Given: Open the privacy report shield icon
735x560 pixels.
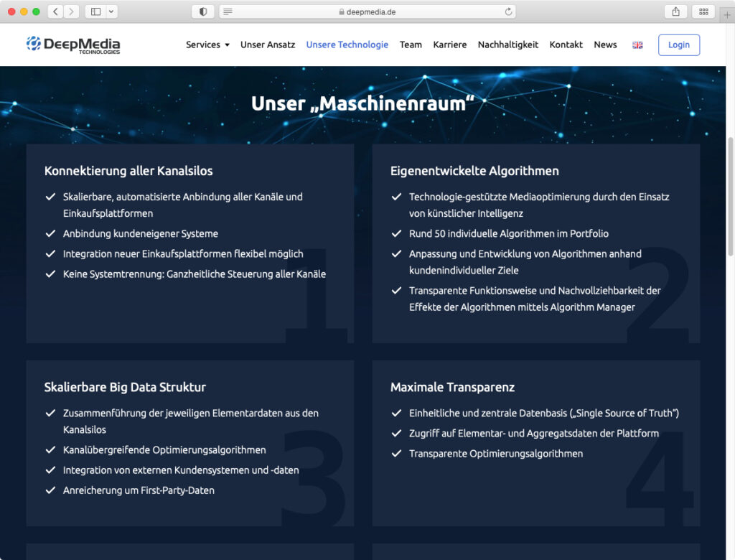Looking at the screenshot, I should click(x=203, y=11).
